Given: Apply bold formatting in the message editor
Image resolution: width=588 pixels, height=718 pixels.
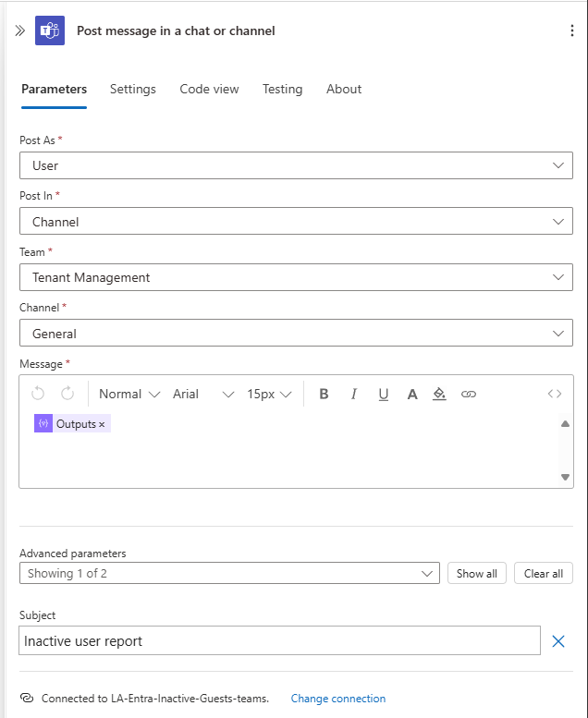Looking at the screenshot, I should coord(324,394).
